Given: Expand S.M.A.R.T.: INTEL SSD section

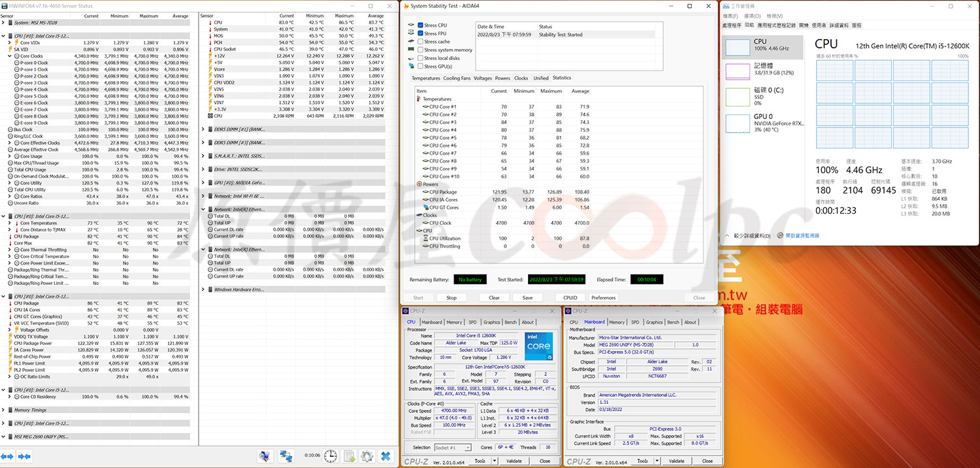Looking at the screenshot, I should [203, 156].
